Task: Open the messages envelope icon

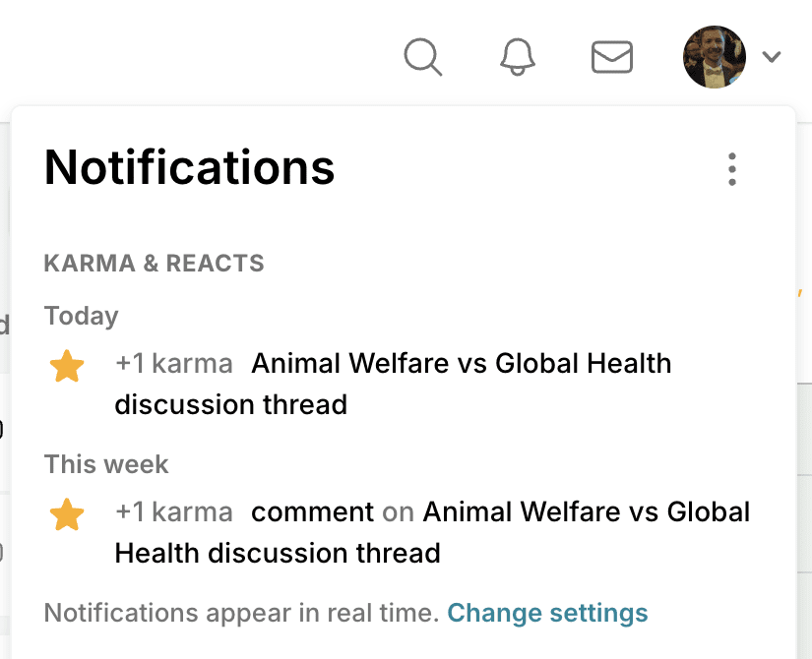Action: [612, 57]
